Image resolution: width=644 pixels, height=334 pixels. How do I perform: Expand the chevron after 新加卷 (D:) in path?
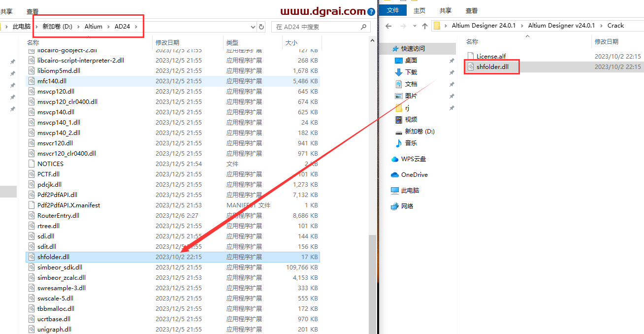pos(78,27)
